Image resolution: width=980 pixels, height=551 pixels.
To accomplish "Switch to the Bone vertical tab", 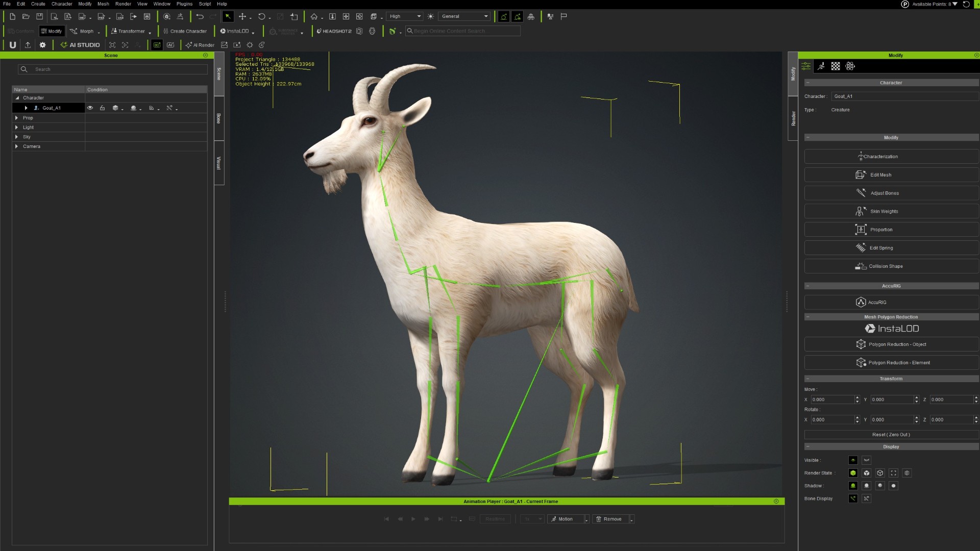I will 219,118.
